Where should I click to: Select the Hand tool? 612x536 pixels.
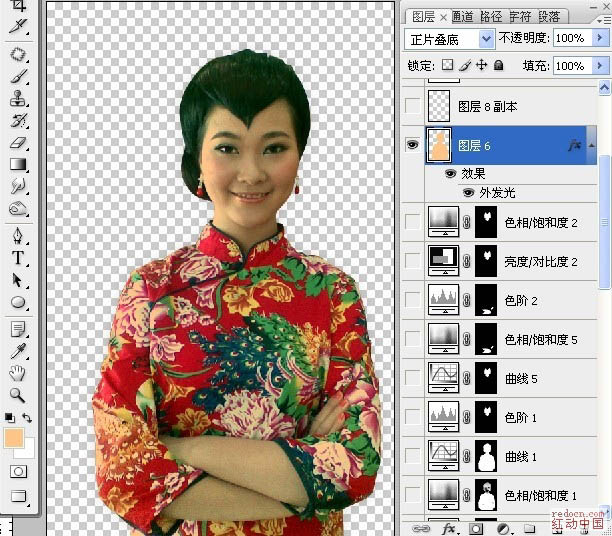click(x=17, y=373)
